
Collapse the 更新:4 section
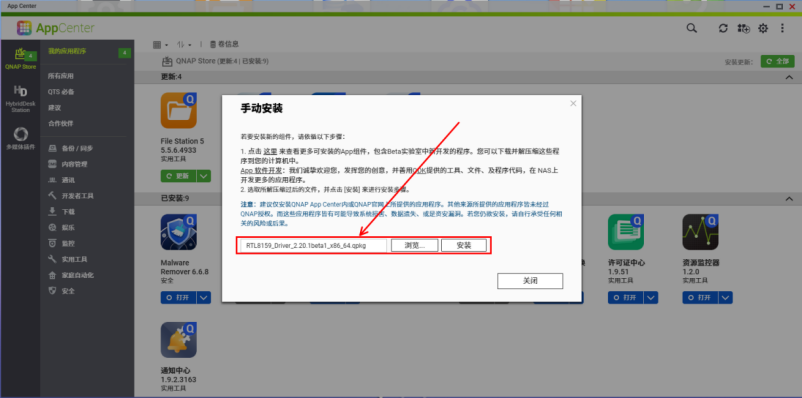pyautogui.click(x=789, y=77)
